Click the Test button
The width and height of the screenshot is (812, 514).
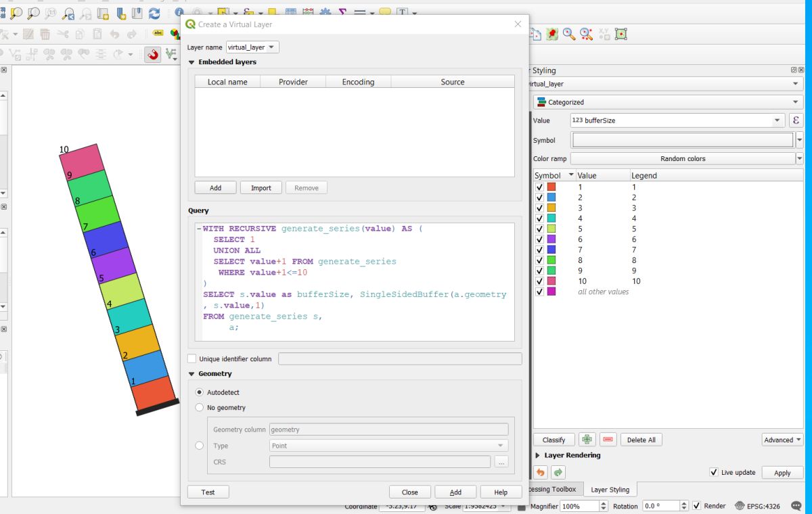click(x=208, y=492)
